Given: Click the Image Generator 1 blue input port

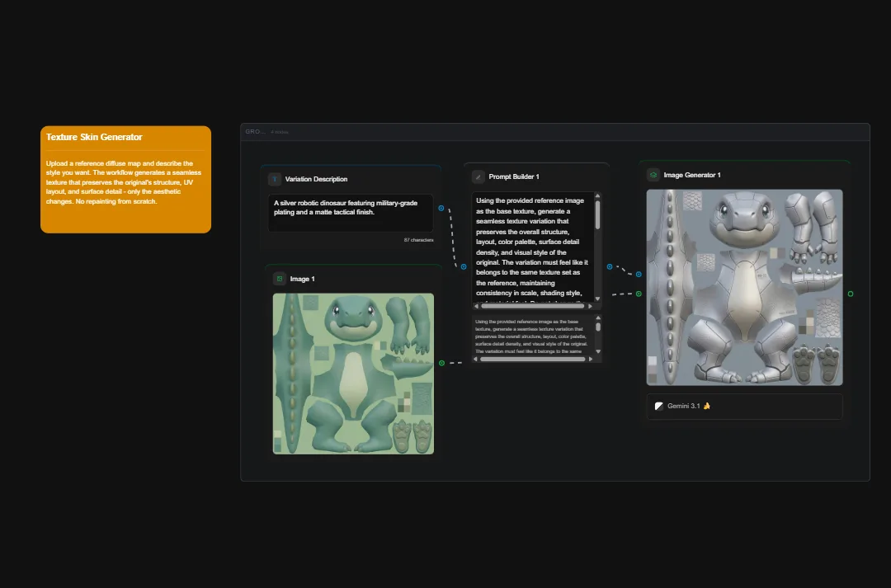Looking at the screenshot, I should click(x=639, y=275).
